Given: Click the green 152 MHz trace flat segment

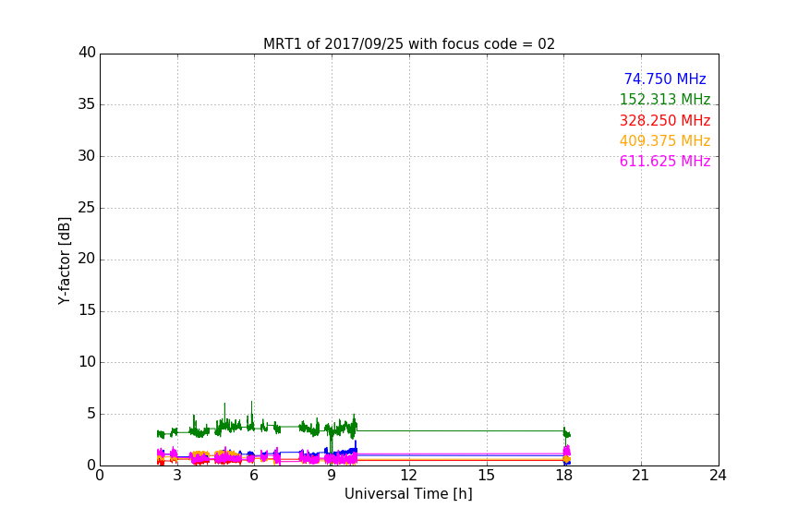Looking at the screenshot, I should coord(460,430).
